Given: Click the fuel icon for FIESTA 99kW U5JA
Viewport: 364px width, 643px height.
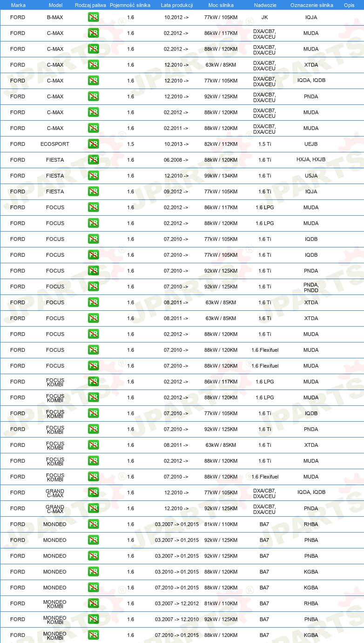Looking at the screenshot, I should pos(93,176).
